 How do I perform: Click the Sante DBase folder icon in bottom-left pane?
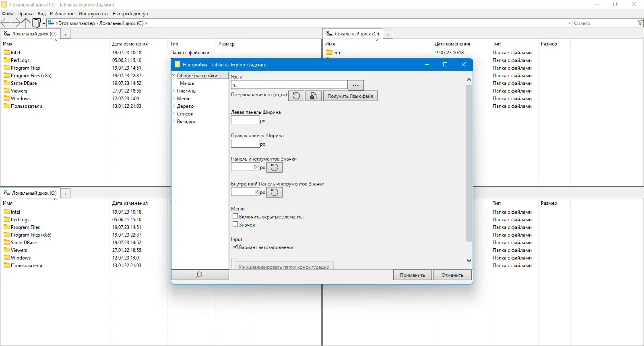tap(7, 242)
